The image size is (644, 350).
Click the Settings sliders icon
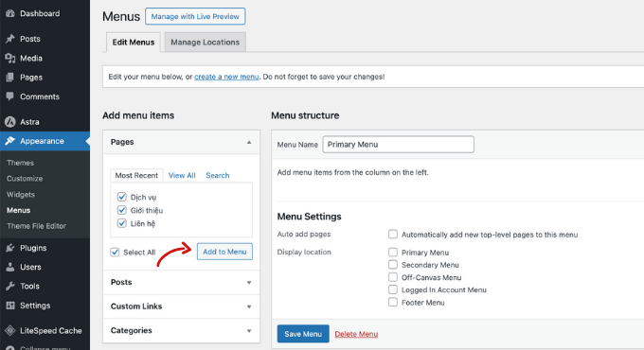[10, 306]
